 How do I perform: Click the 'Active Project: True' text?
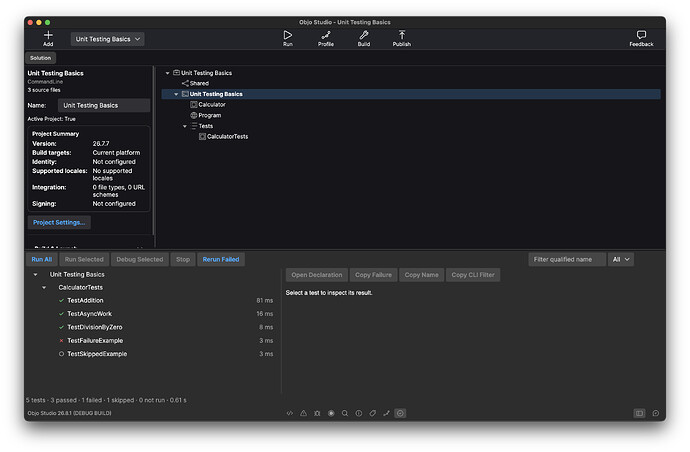pos(51,119)
